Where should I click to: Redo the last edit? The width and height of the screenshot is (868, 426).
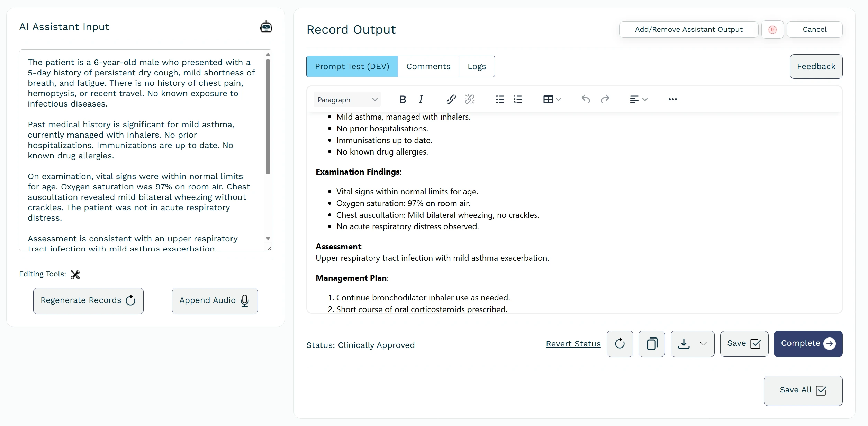(605, 99)
